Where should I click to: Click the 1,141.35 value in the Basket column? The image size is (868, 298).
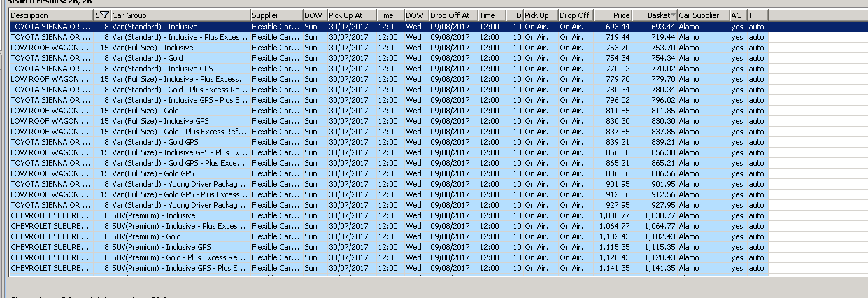coord(660,268)
